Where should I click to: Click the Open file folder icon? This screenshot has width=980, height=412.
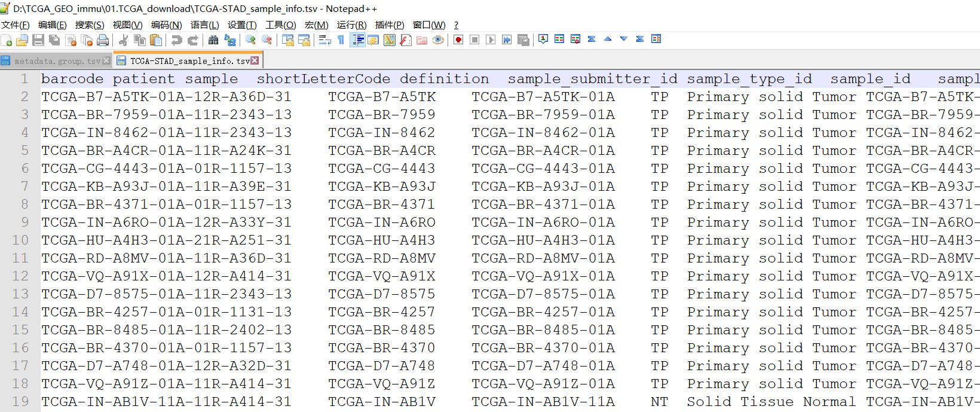coord(22,40)
